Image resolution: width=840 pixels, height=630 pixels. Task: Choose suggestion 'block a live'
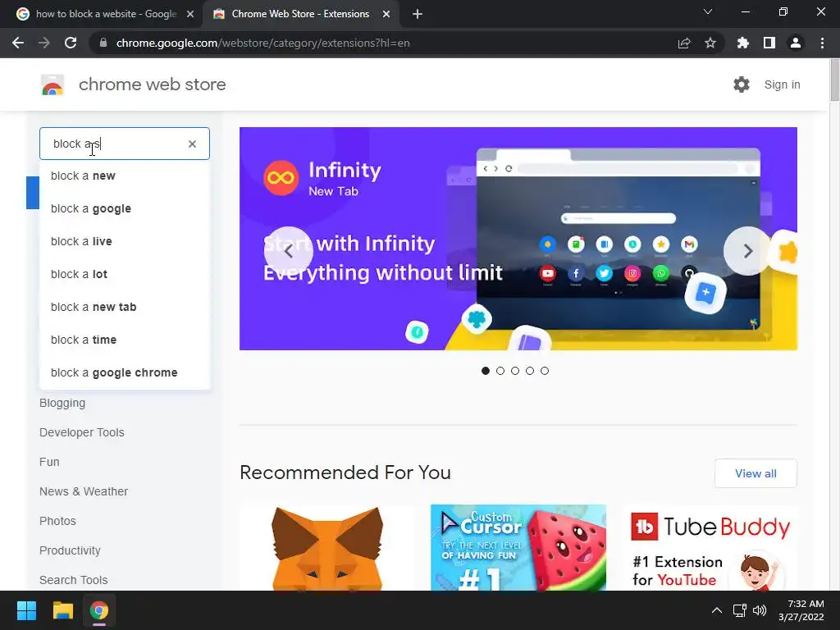tap(125, 241)
